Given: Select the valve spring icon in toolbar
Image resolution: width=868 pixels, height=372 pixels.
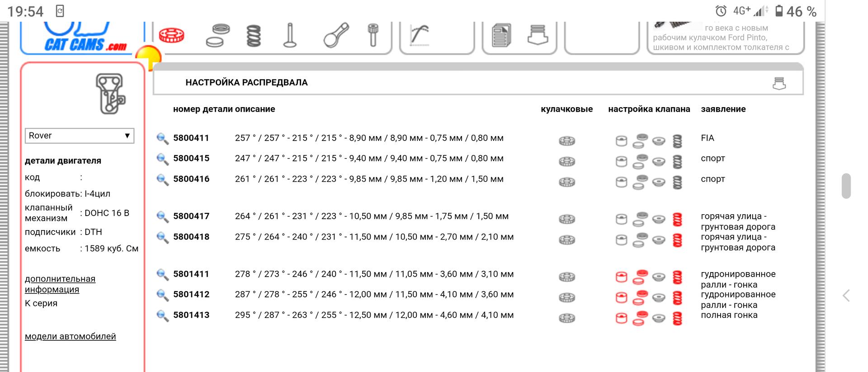Looking at the screenshot, I should (x=254, y=35).
